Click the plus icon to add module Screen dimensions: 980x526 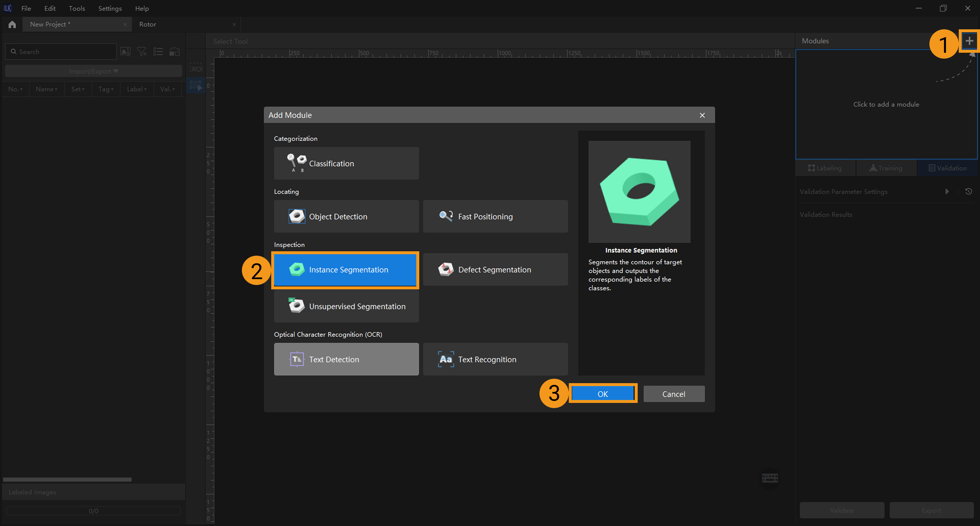click(x=969, y=41)
